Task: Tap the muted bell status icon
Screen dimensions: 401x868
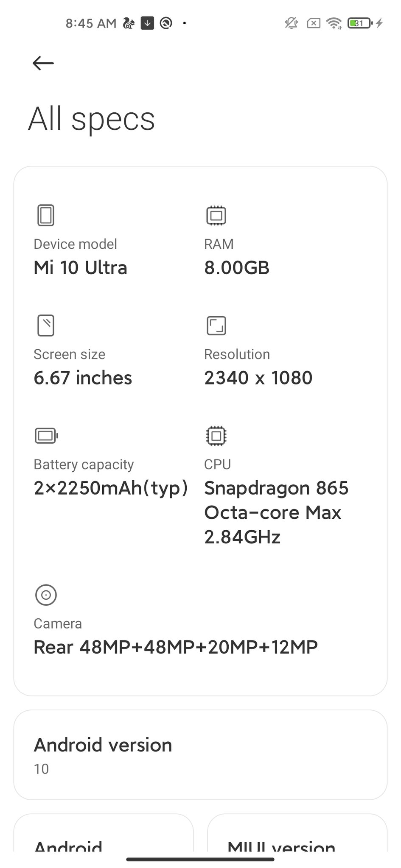Action: click(291, 23)
